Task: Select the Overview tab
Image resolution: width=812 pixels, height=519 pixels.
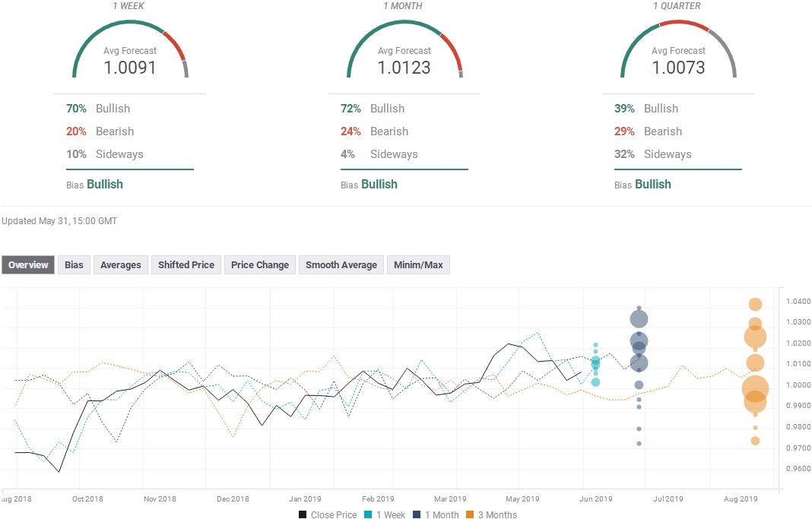Action: tap(28, 265)
